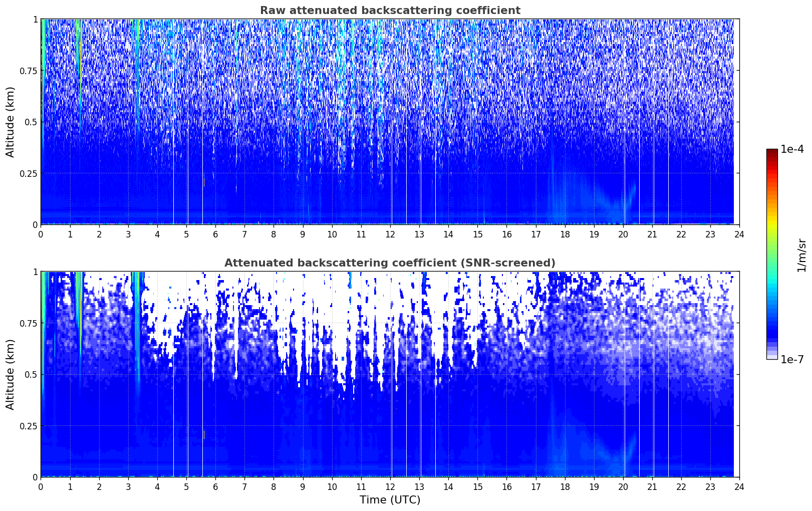The width and height of the screenshot is (812, 511).
Task: Click the bottom plot's x-axis tick '5'
Action: click(x=186, y=486)
